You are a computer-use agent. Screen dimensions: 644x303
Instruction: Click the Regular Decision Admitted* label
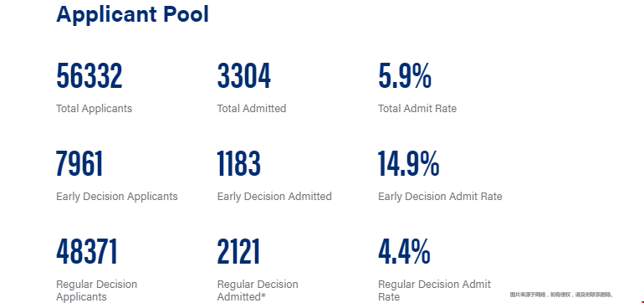(x=258, y=290)
